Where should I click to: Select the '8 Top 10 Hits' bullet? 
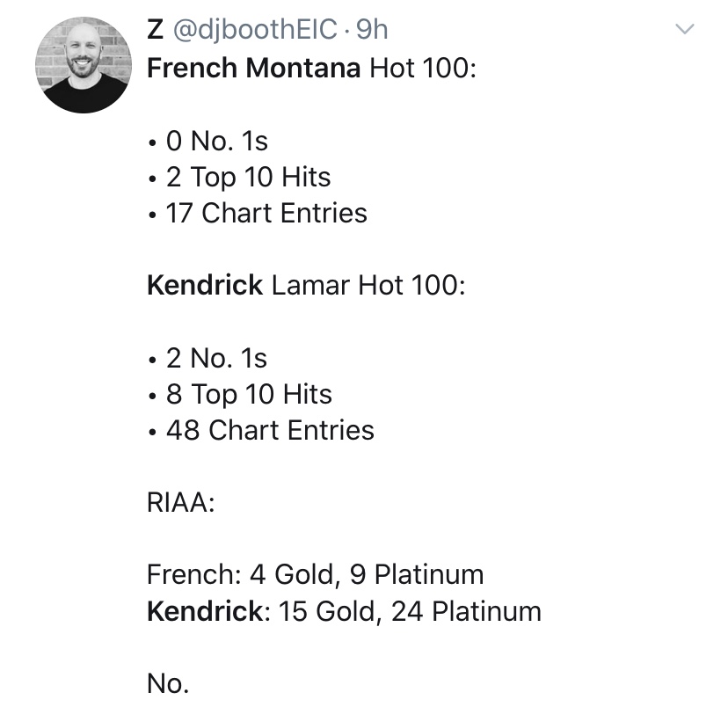tap(240, 395)
